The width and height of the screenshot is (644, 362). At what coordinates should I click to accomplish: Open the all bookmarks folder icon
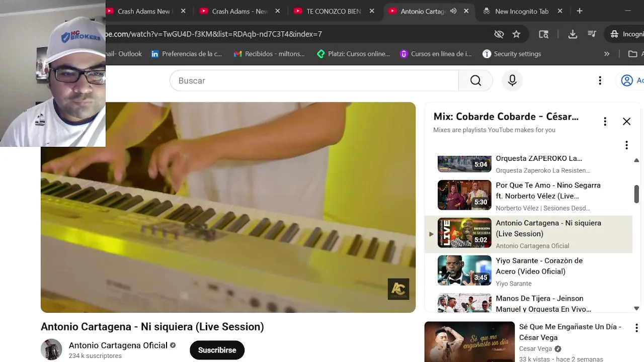[x=633, y=54]
